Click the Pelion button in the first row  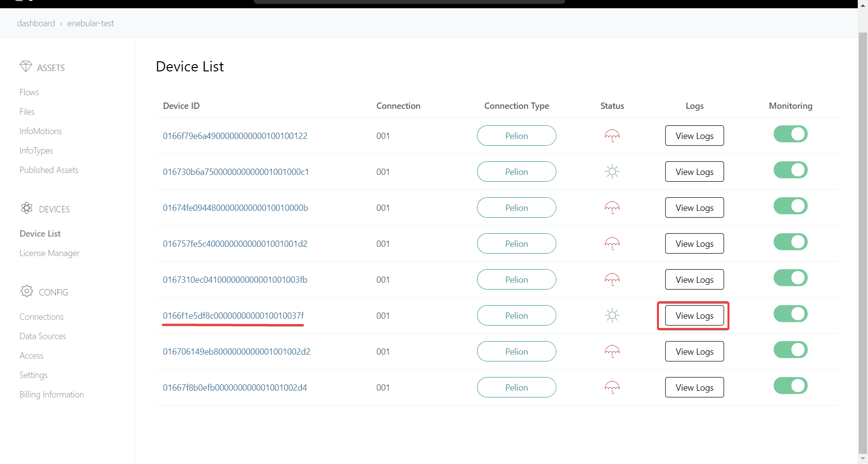(x=516, y=136)
